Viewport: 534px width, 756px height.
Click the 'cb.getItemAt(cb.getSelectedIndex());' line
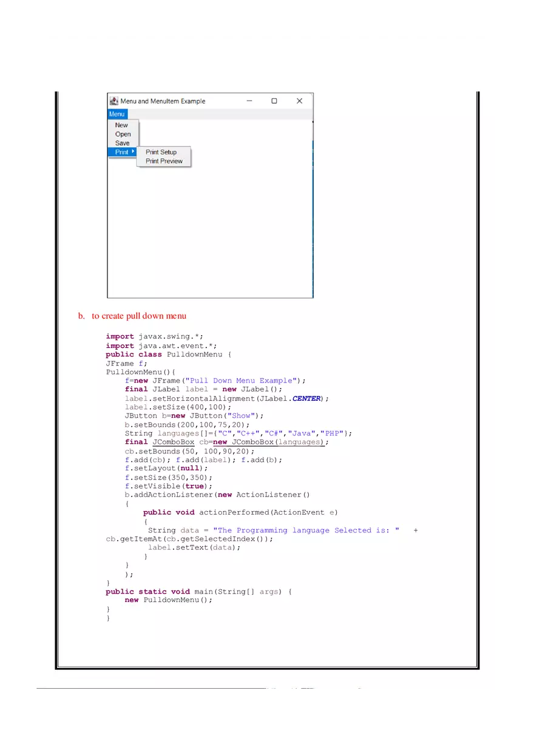pos(190,539)
